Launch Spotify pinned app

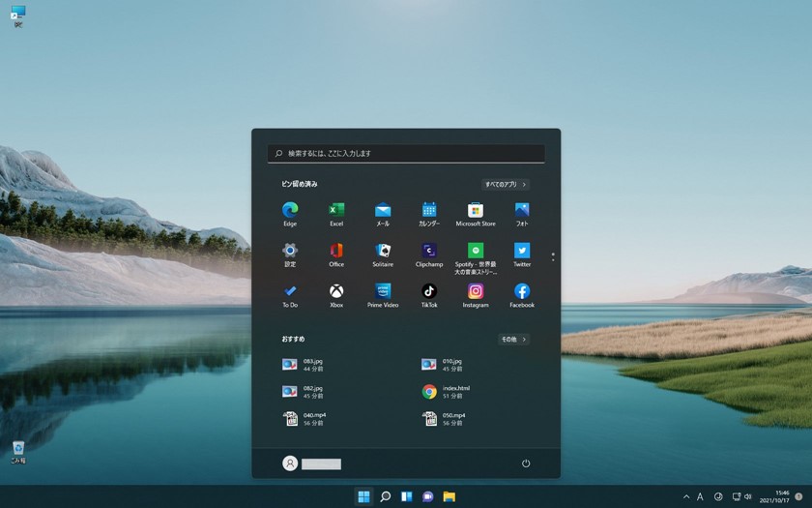[476, 258]
